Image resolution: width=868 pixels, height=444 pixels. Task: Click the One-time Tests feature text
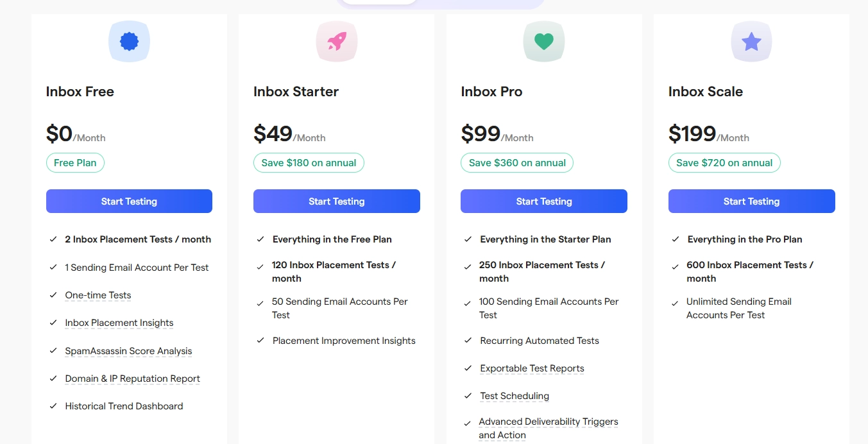coord(98,295)
